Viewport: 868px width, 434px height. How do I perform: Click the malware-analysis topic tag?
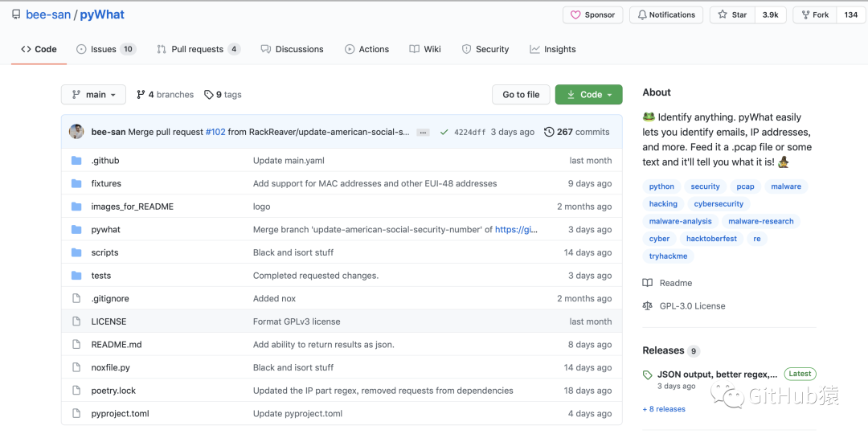[x=681, y=221]
